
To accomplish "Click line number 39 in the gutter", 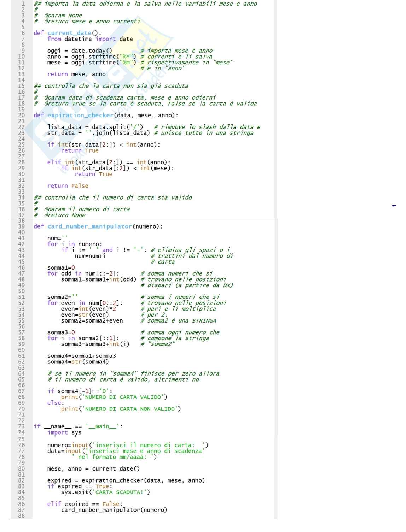I will (x=21, y=226).
